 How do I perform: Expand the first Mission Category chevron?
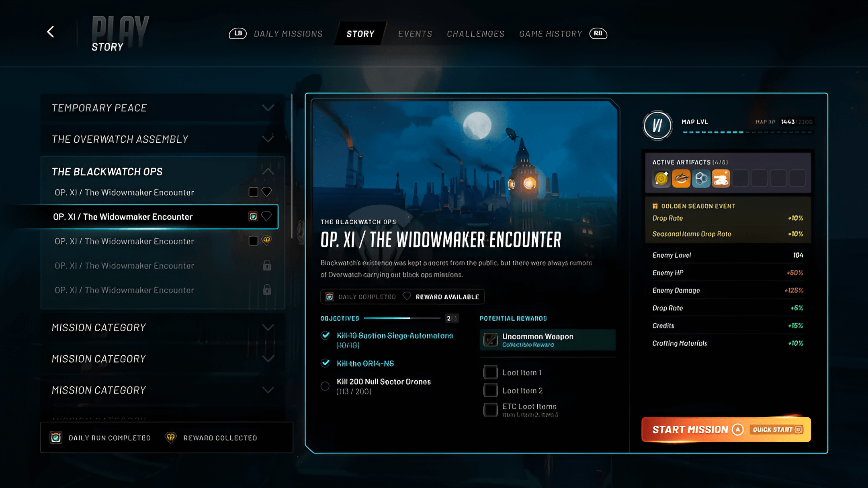pos(268,327)
